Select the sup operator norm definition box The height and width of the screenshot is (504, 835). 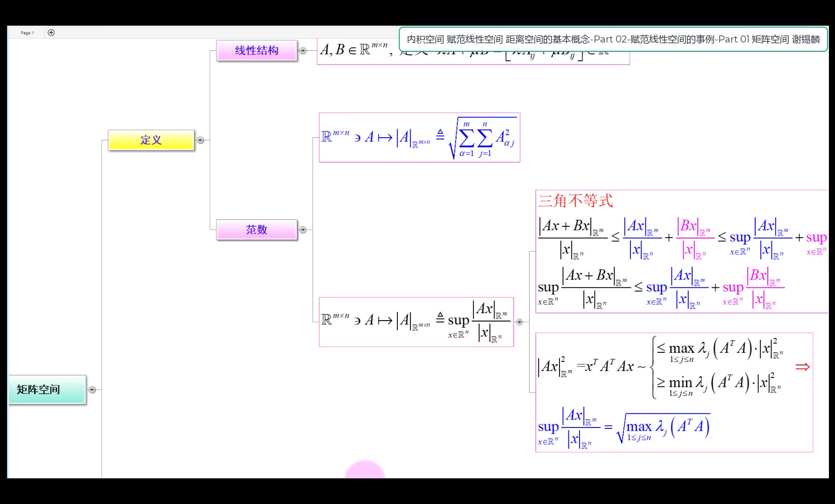(x=416, y=322)
